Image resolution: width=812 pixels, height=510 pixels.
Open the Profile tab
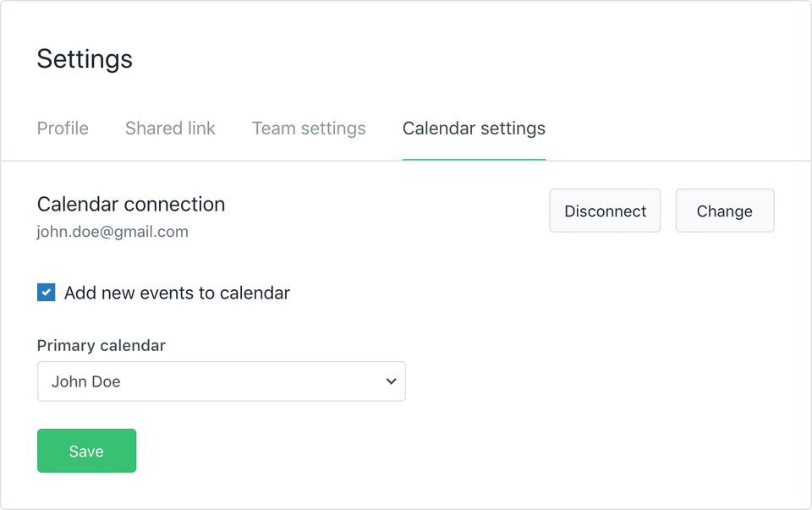pos(63,129)
